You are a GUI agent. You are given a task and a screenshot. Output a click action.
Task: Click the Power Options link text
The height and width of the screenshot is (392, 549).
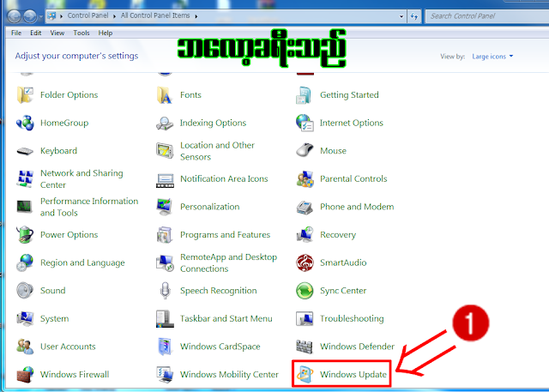[69, 234]
